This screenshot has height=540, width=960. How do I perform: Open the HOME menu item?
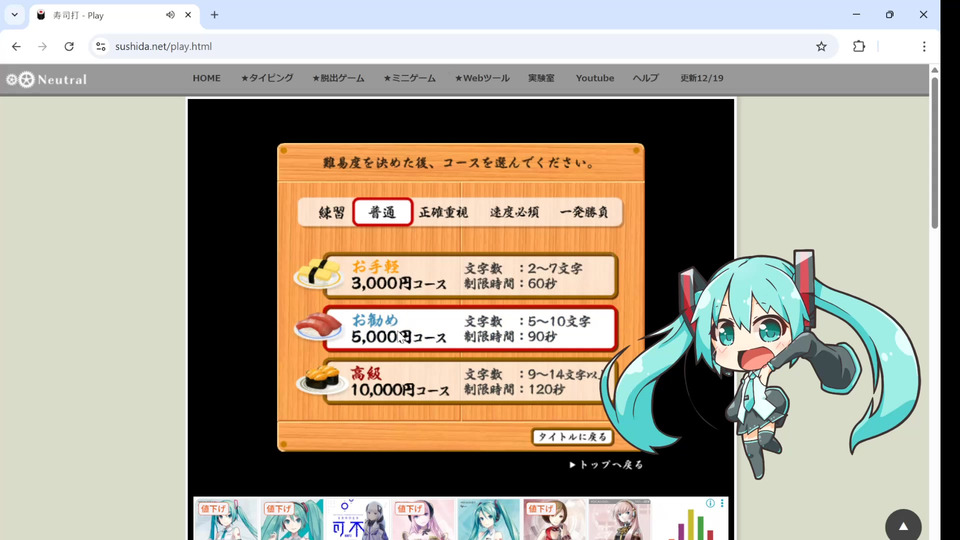(206, 78)
